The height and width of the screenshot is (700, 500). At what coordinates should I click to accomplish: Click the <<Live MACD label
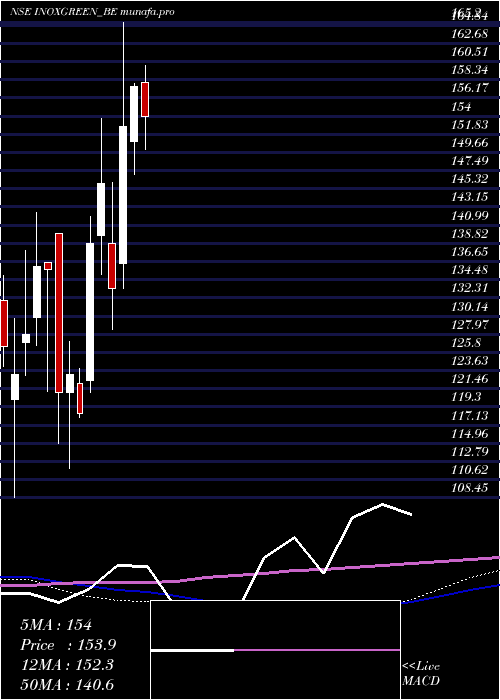pos(421,673)
